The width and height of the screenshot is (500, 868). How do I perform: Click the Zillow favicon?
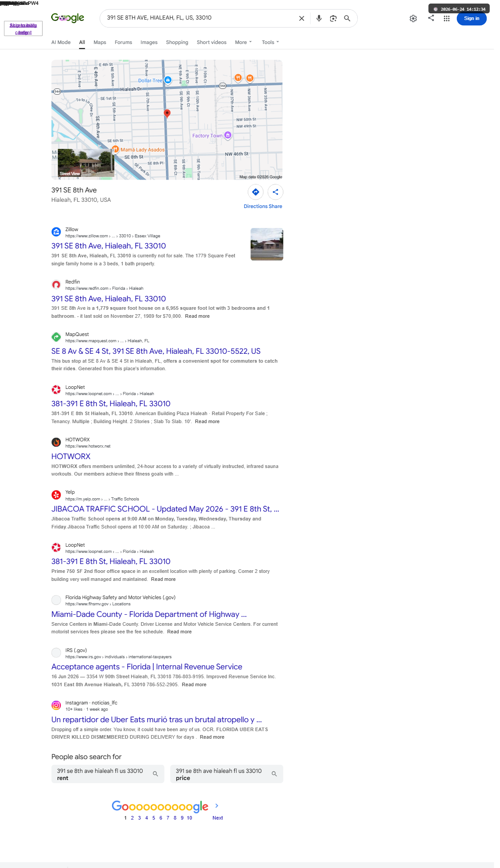pos(56,232)
